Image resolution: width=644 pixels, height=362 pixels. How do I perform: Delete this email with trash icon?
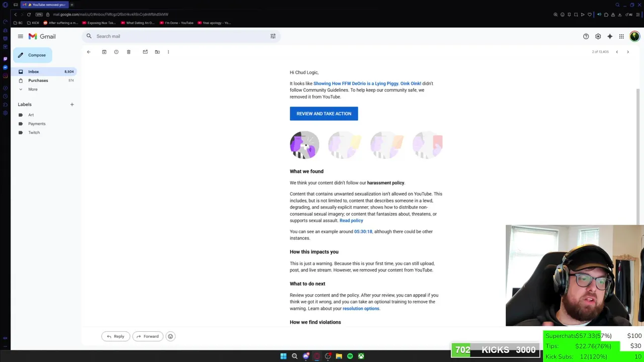(128, 52)
